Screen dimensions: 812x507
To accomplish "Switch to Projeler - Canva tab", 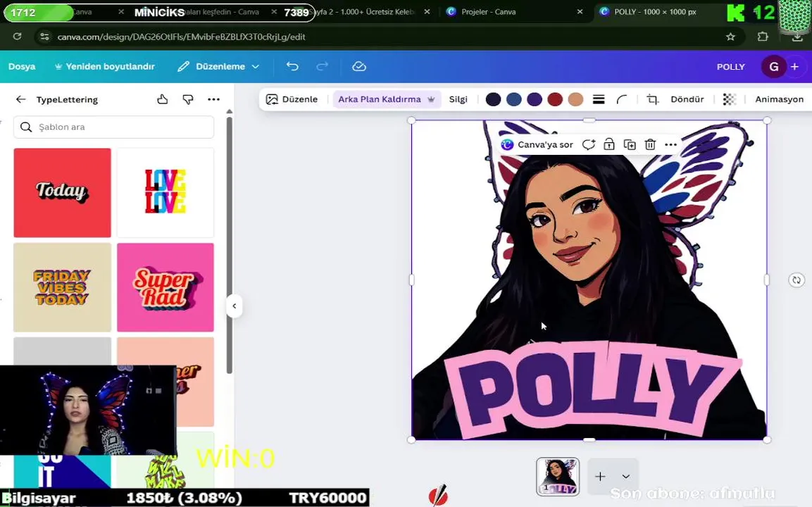I will (489, 11).
